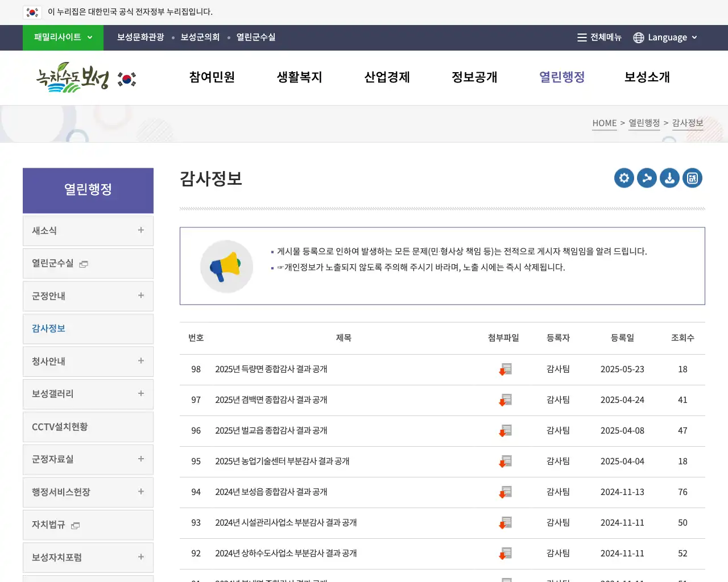Download attachment for post 98 득량면 종합감사
This screenshot has width=728, height=582.
coord(505,369)
